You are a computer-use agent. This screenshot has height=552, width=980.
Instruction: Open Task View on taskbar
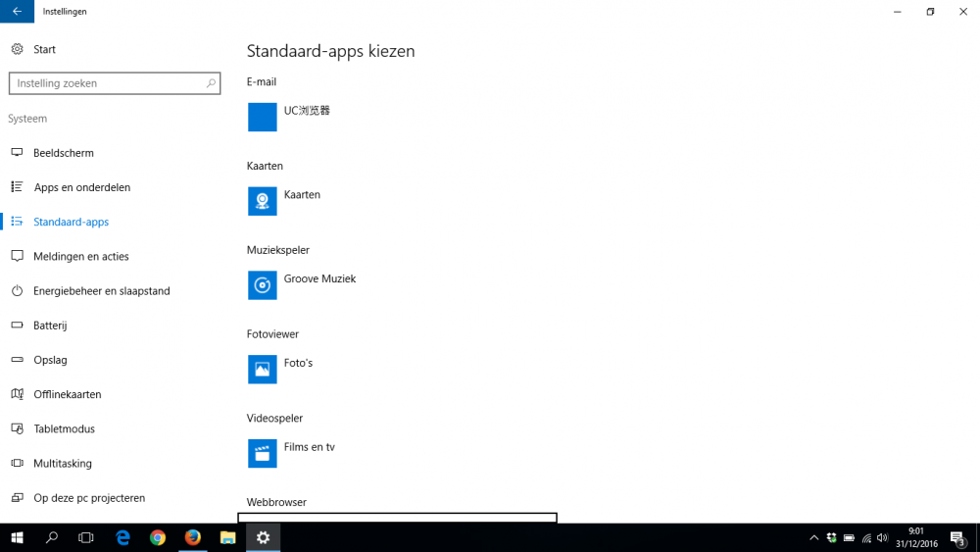click(x=86, y=537)
